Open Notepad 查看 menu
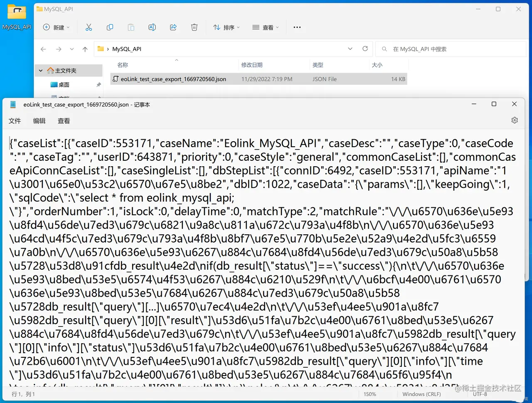Viewport: 532px width, 403px height. (x=64, y=121)
